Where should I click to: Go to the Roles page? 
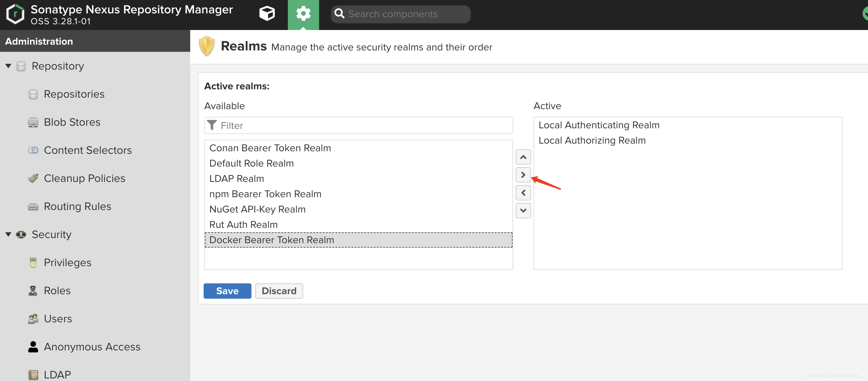(x=57, y=291)
